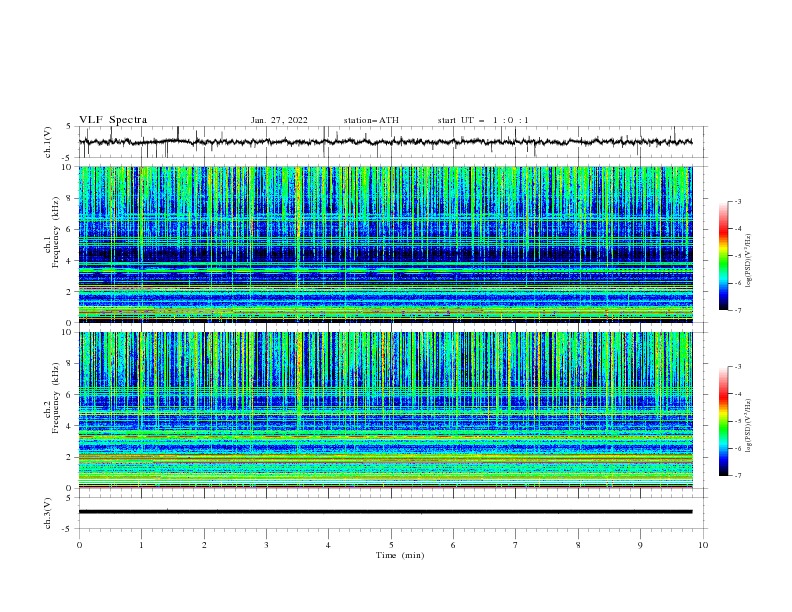Screen dimensions: 792x612
Task: Click the ch.1 PSD color scale bar
Action: (723, 256)
